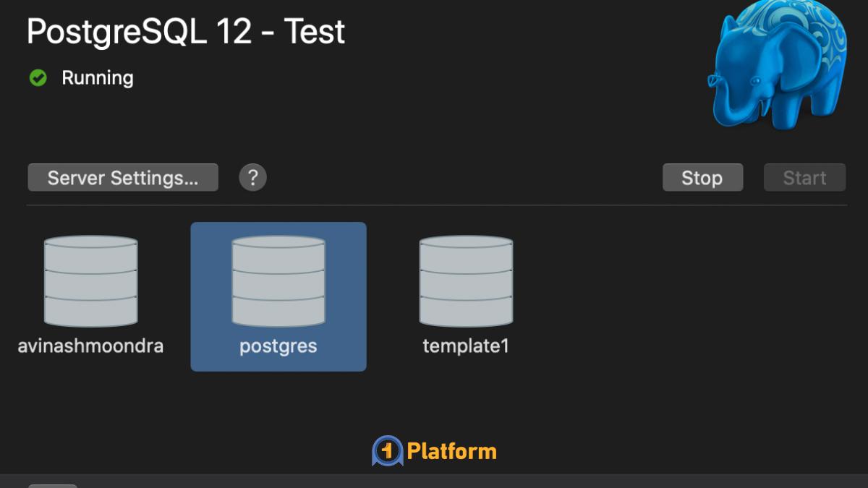Open Server Settings

coord(122,177)
